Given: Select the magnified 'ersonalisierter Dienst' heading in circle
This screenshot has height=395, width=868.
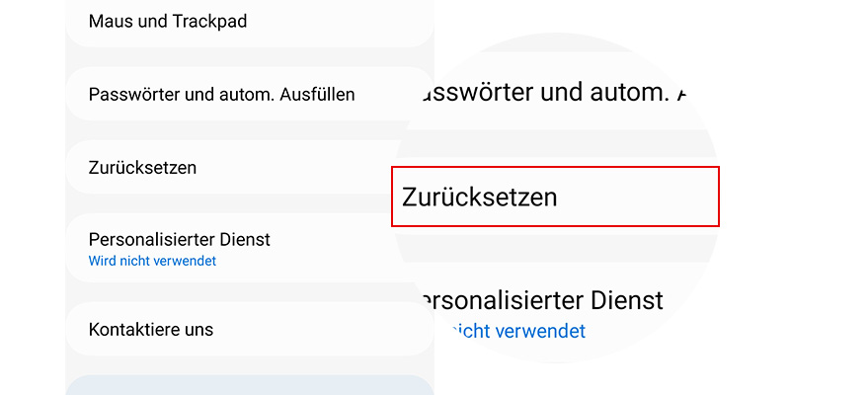Looking at the screenshot, I should click(x=543, y=300).
